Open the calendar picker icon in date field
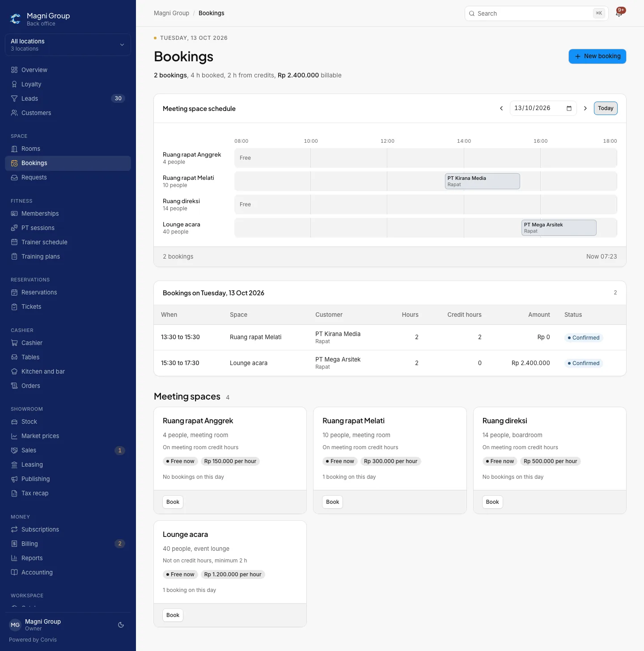The image size is (644, 651). click(569, 108)
